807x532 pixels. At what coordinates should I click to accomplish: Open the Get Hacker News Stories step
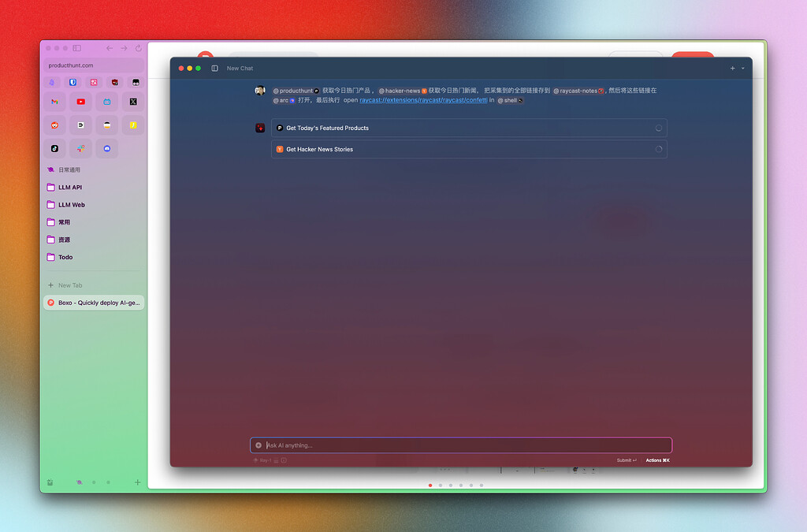coord(469,149)
